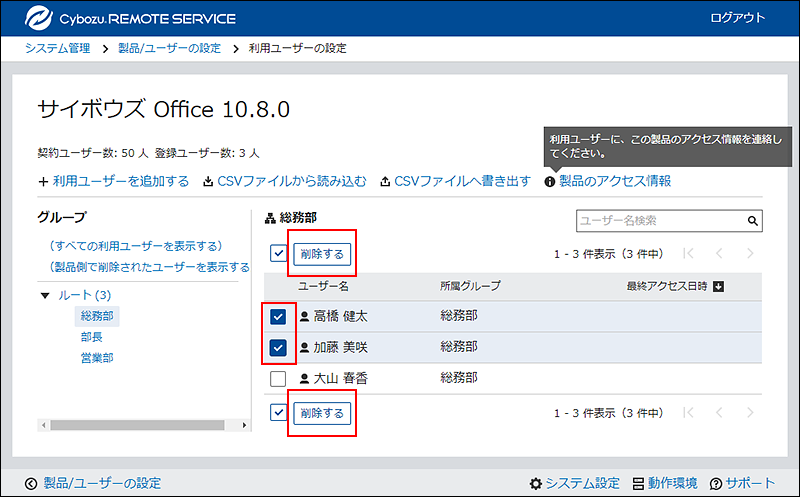The height and width of the screenshot is (497, 800).
Task: Click ユーザー名 column header
Action: click(x=323, y=286)
